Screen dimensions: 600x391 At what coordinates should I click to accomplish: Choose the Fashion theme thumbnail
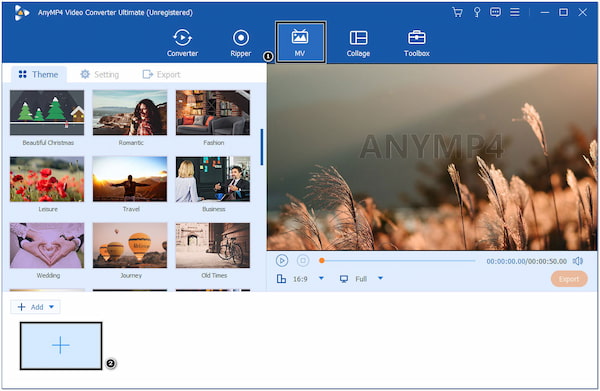[213, 112]
